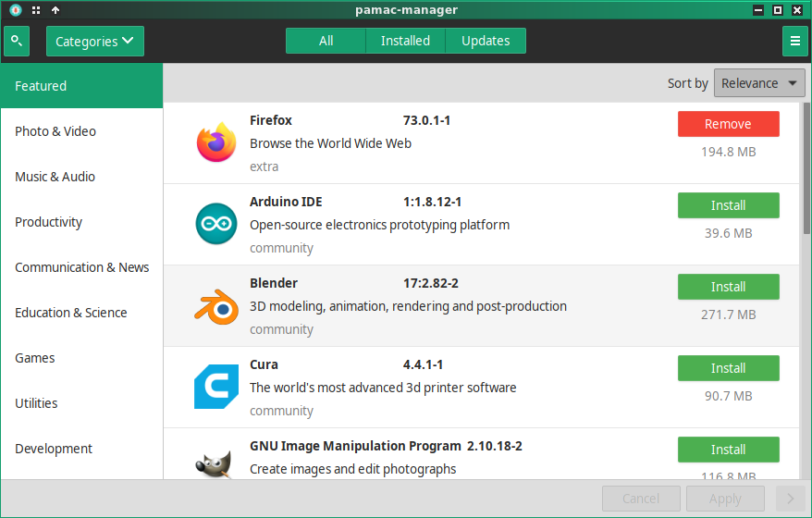Screen dimensions: 812x518
Task: Expand the Categories dropdown
Action: (x=94, y=41)
